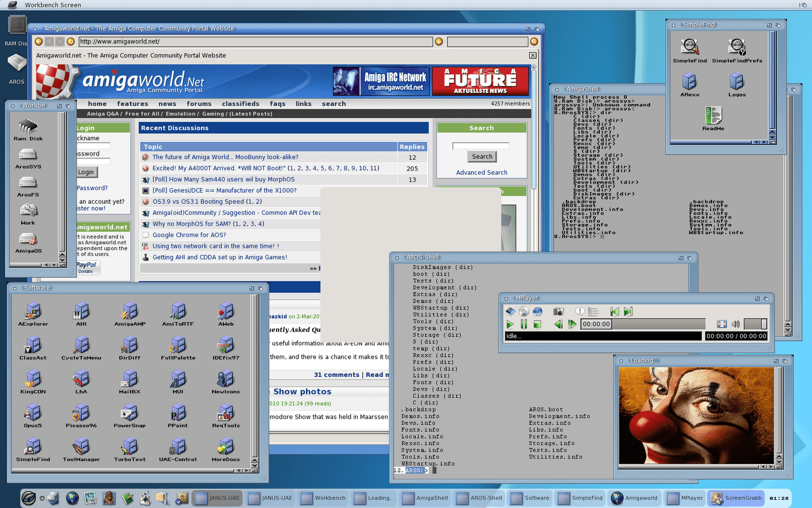Adjust the MPlayer volume slider
The image size is (812, 508).
tap(755, 324)
